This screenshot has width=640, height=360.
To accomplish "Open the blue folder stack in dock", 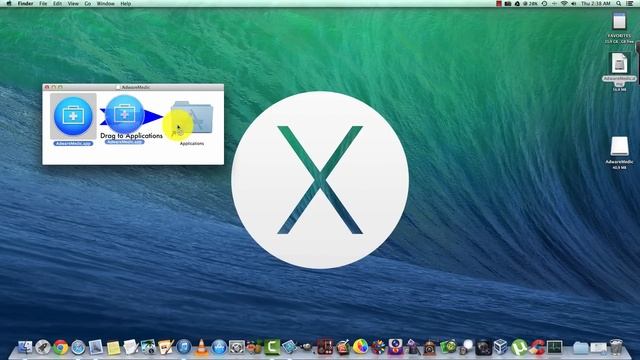I will coord(580,348).
